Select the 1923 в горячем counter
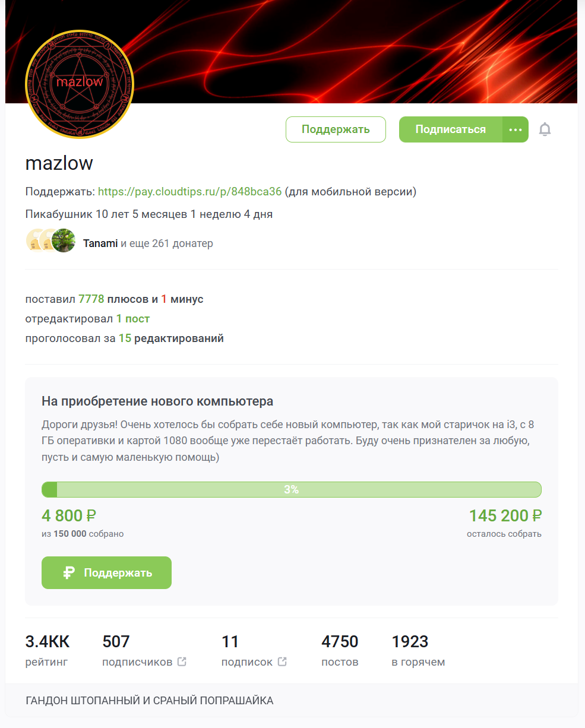Screen dimensions: 585x728 (410, 642)
